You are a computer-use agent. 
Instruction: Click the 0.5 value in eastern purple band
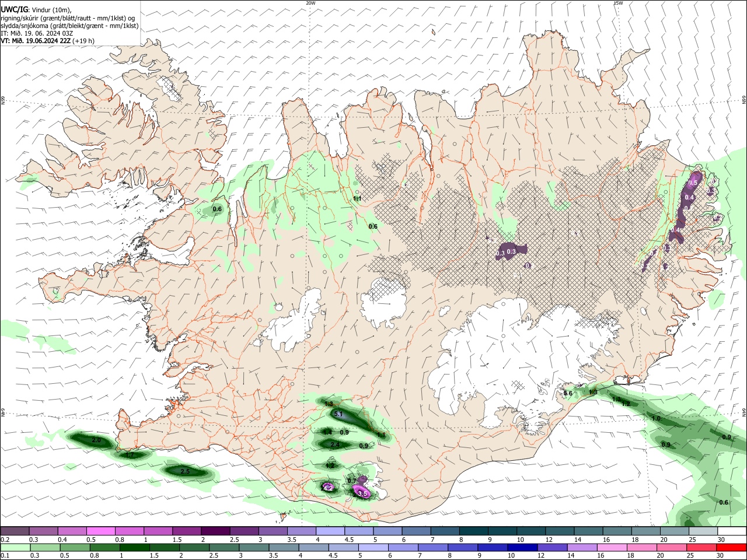(x=693, y=183)
